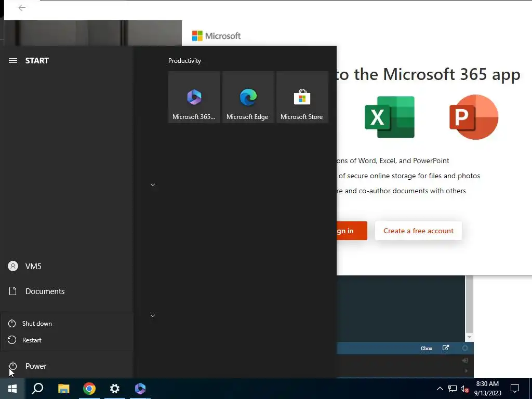Click the Power button in Start

[67, 366]
